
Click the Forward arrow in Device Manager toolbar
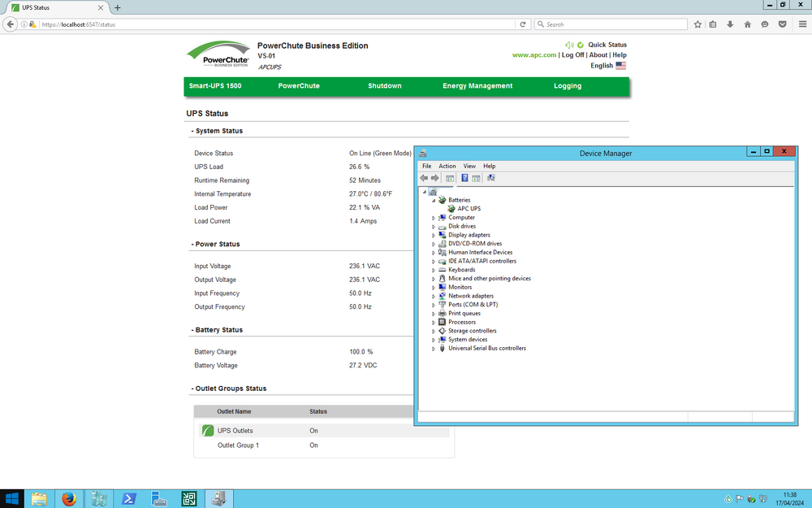coord(435,178)
